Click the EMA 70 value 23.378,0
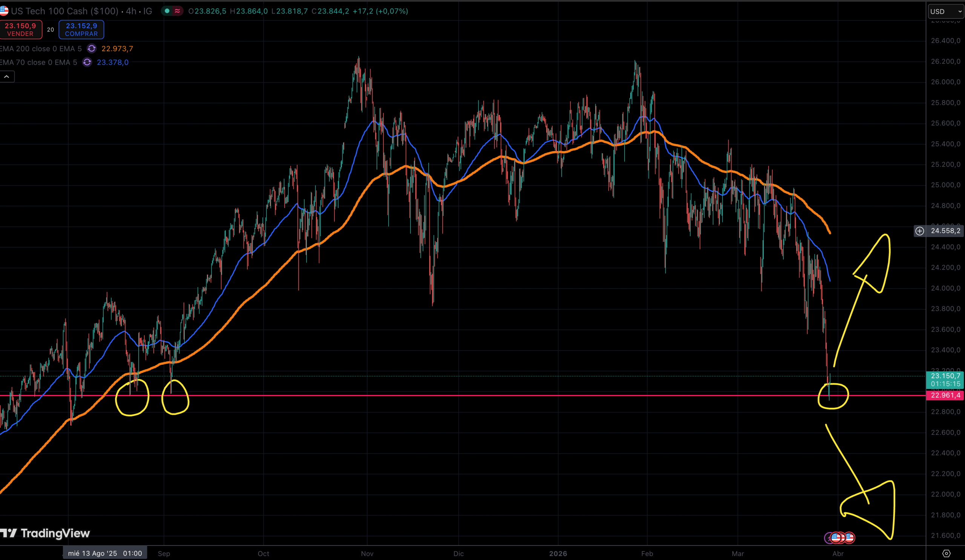 click(x=113, y=63)
